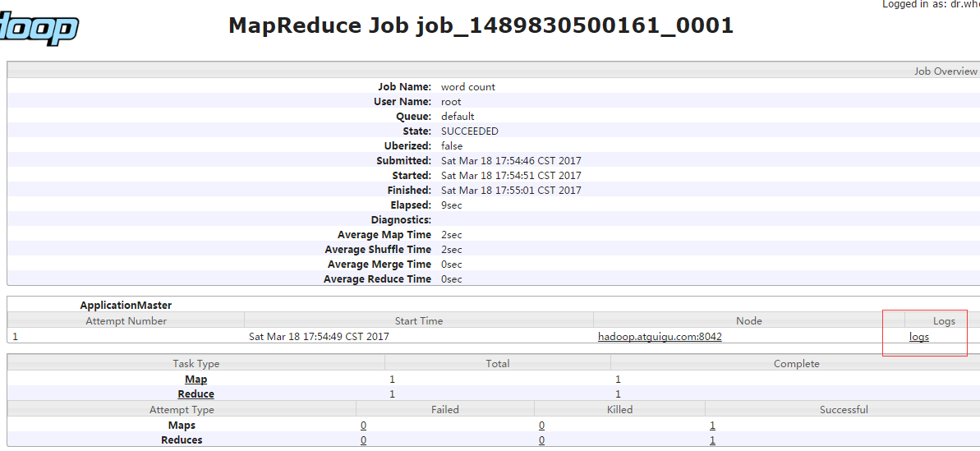Select started time 17:54:51 value
Image resolution: width=980 pixels, height=451 pixels.
pos(511,176)
